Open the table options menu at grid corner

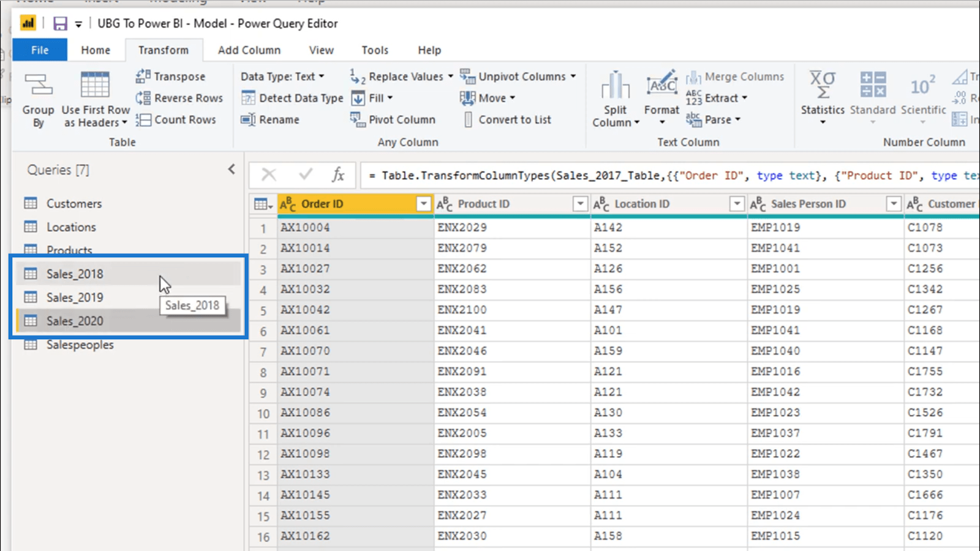[x=263, y=204]
